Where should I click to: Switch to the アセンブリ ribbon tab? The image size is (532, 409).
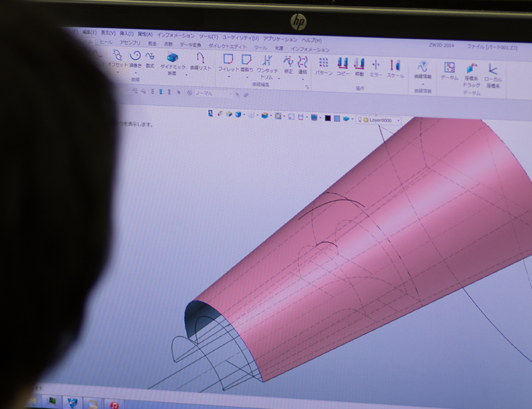[x=130, y=43]
